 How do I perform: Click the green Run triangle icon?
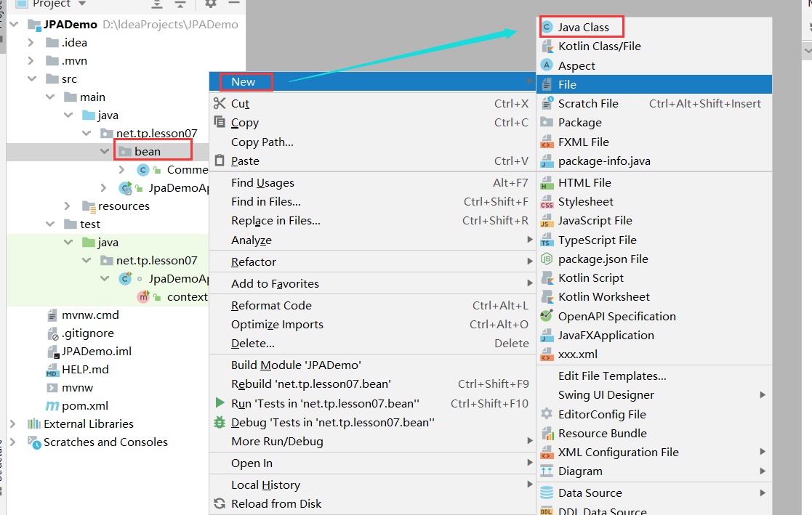[220, 402]
